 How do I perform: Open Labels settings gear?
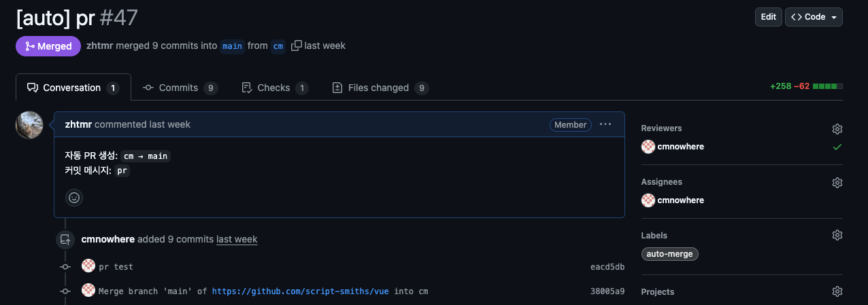[x=837, y=235]
